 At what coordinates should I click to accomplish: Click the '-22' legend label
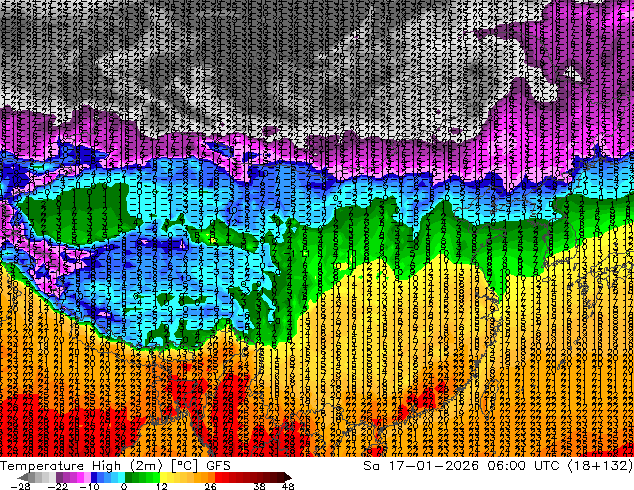point(58,486)
